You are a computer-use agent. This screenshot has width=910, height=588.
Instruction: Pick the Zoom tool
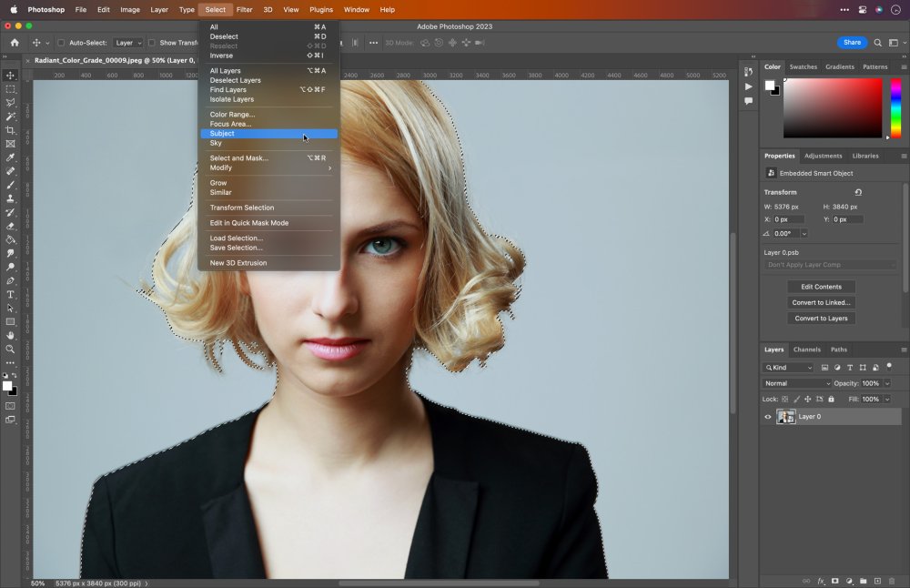[11, 349]
